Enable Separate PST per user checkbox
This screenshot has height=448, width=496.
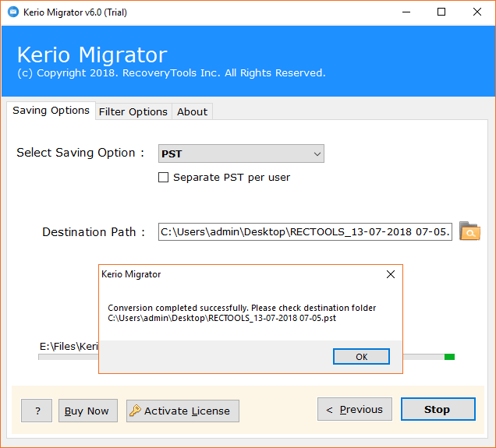pyautogui.click(x=164, y=178)
